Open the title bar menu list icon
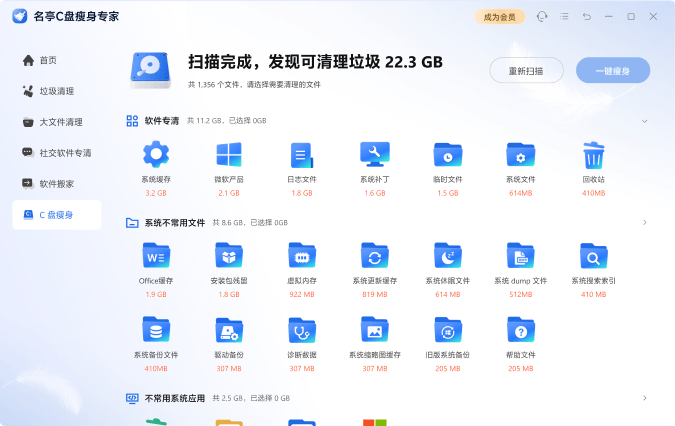The width and height of the screenshot is (675, 426). pos(564,16)
